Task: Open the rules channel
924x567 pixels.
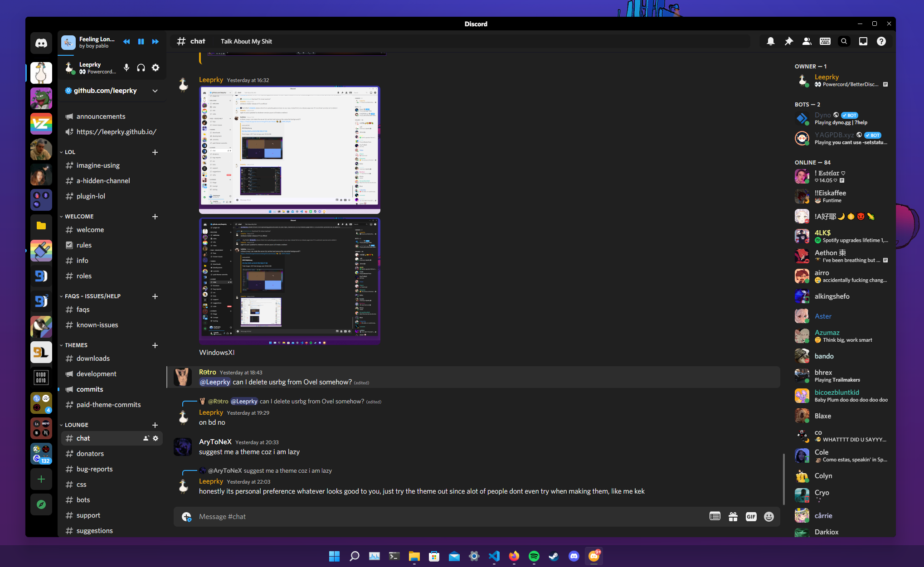Action: pyautogui.click(x=112, y=245)
